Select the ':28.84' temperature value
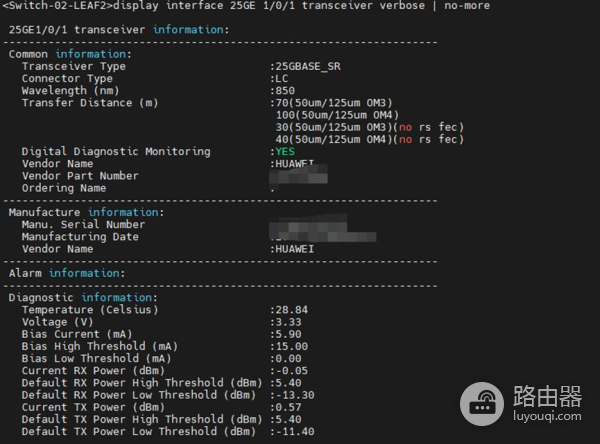Image resolution: width=600 pixels, height=444 pixels. (x=289, y=310)
